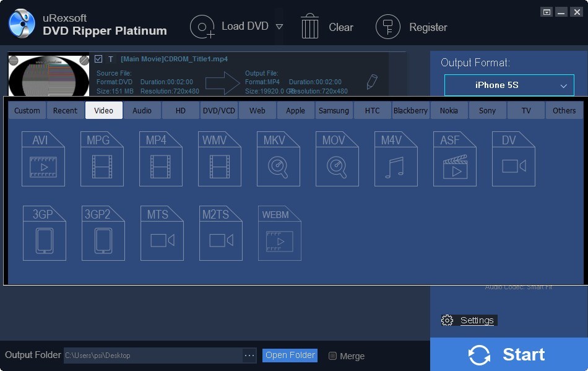Screen dimensions: 588x371
Task: Select the WEBM format icon
Action: pyautogui.click(x=280, y=233)
